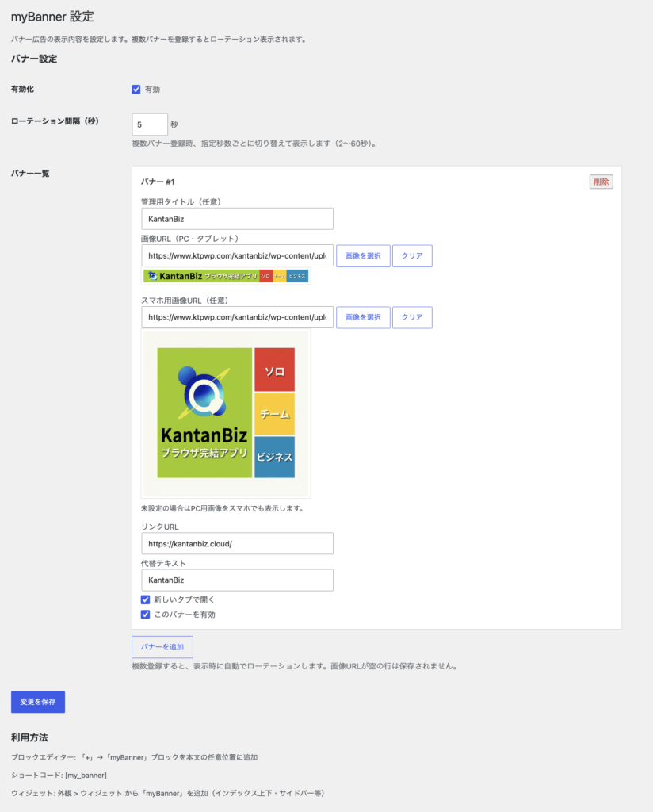This screenshot has height=812, width=653.
Task: Click the wide KantanBiz banner preview thumbnail
Action: point(226,276)
